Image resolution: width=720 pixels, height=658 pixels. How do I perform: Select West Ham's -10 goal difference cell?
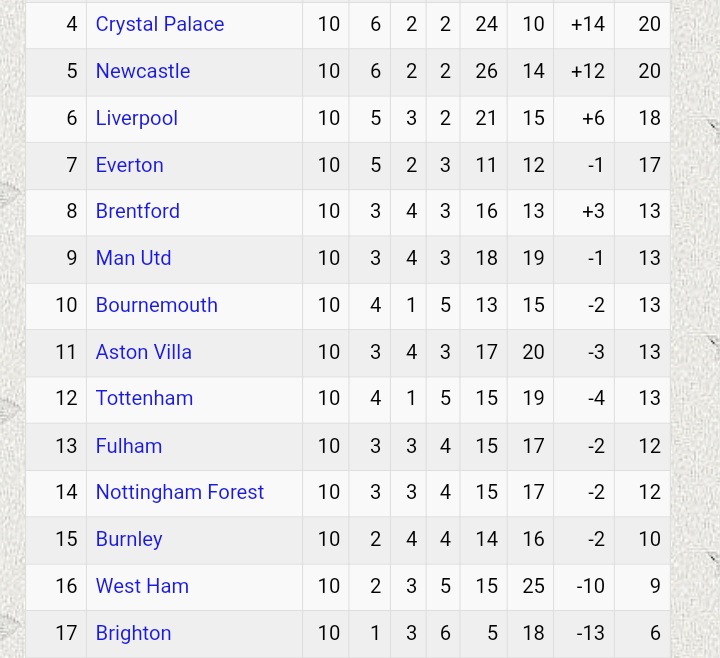(x=584, y=587)
